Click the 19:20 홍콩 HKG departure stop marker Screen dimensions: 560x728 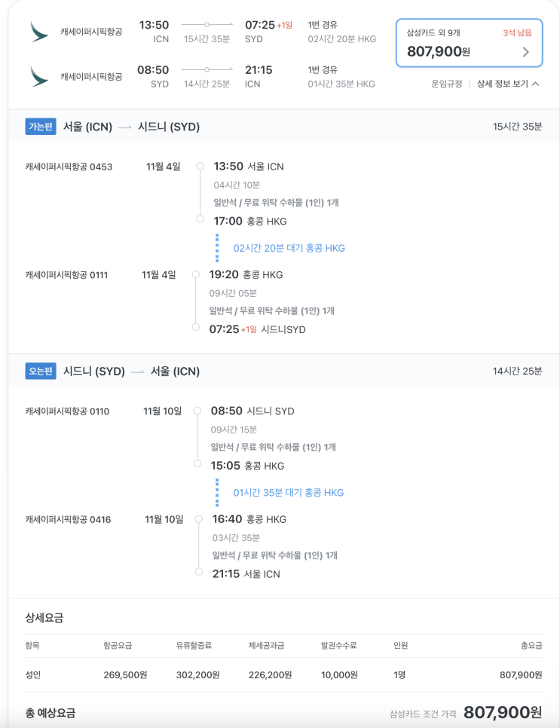click(x=196, y=274)
